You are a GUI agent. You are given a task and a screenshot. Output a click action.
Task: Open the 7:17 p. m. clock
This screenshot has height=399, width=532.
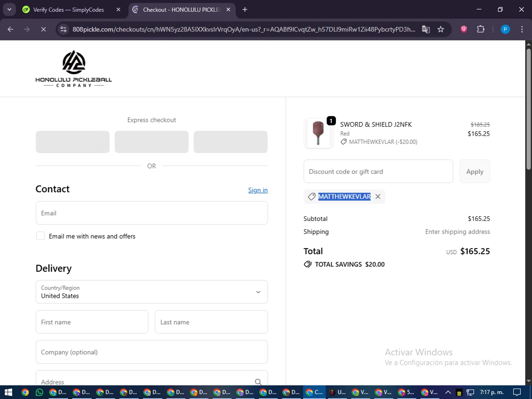[x=492, y=392]
